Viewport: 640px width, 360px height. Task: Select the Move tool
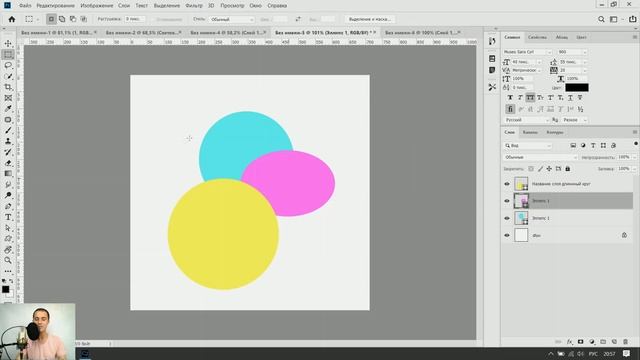(x=8, y=43)
